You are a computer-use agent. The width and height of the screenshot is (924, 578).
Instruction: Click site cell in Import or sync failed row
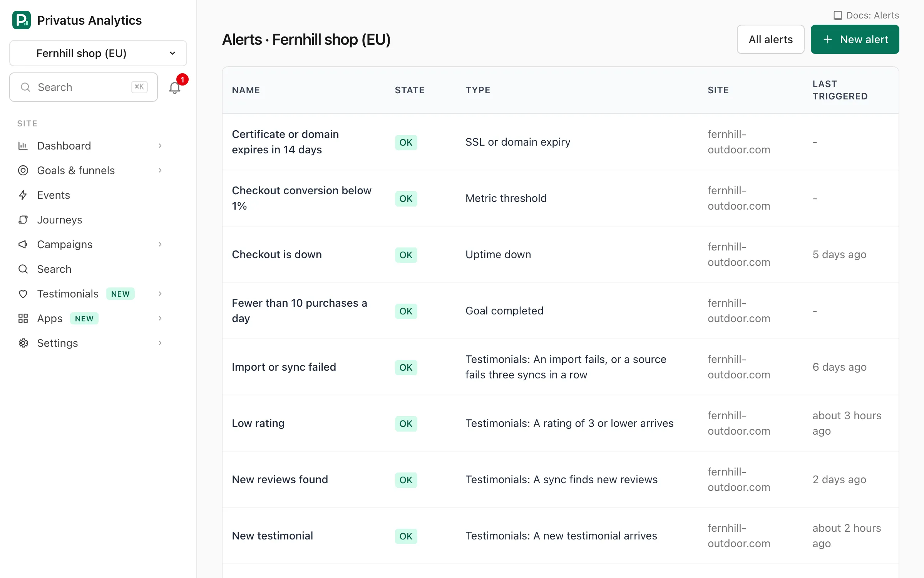pos(739,367)
